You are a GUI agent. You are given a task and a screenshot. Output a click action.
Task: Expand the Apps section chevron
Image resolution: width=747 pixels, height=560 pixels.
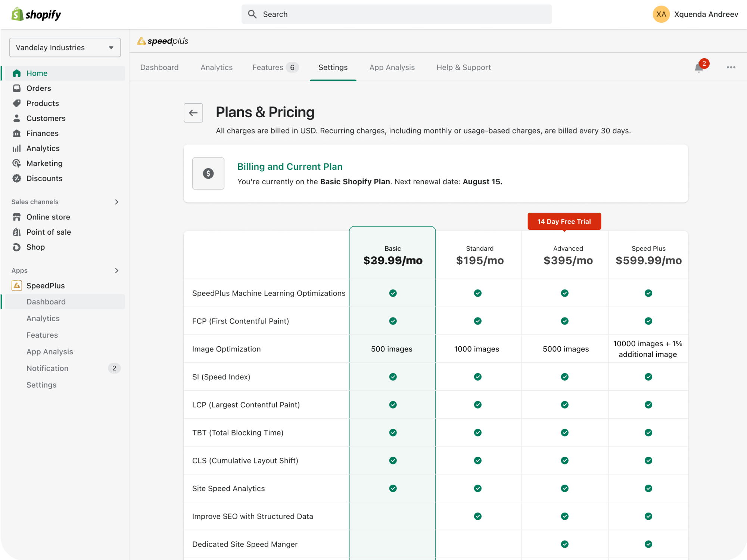[116, 270]
